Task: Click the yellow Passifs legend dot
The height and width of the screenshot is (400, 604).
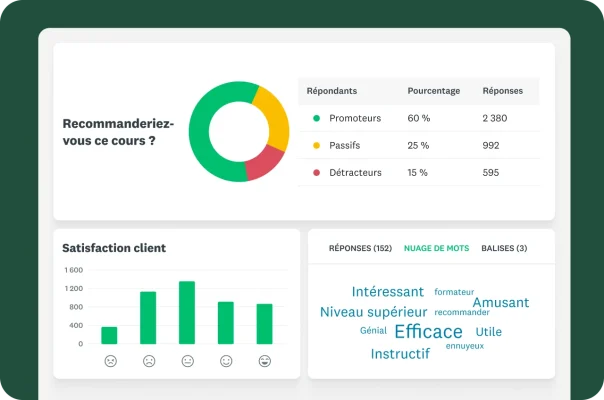Action: (x=316, y=145)
